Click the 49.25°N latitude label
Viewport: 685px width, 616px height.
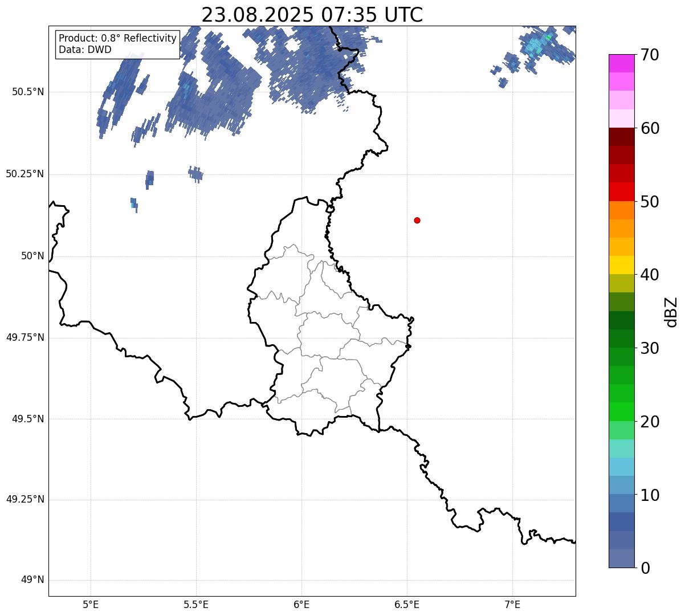click(x=25, y=500)
